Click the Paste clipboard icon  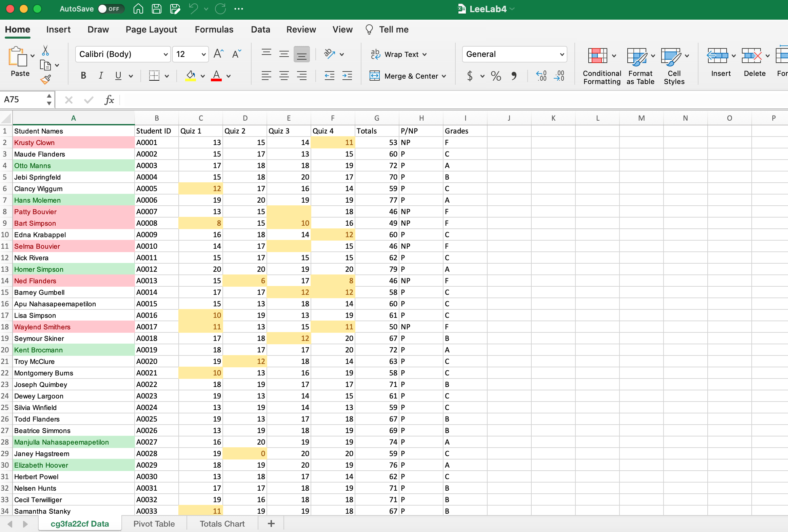coord(18,56)
